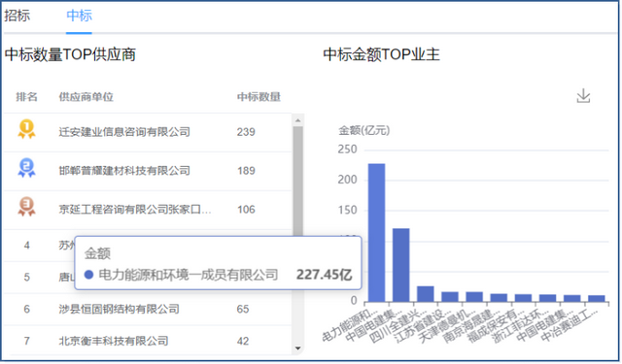Click the 中标数量 column header

(259, 97)
